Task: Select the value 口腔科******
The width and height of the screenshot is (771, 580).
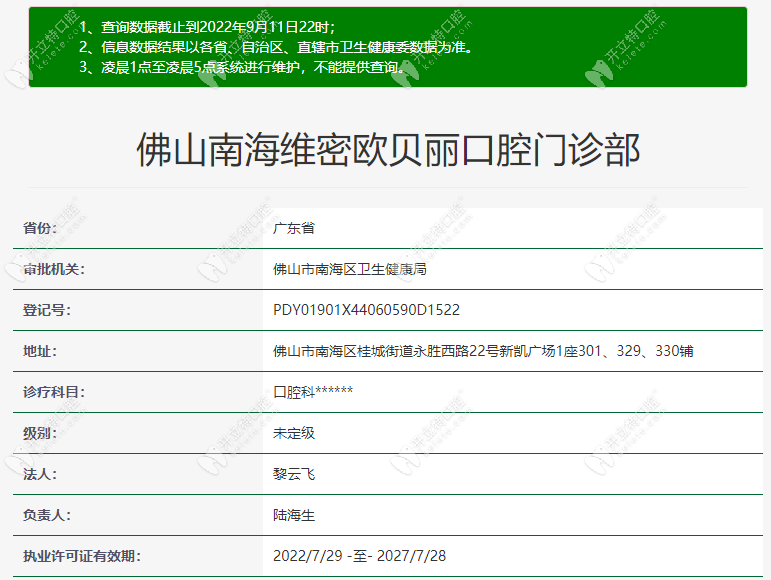Action: (x=313, y=392)
